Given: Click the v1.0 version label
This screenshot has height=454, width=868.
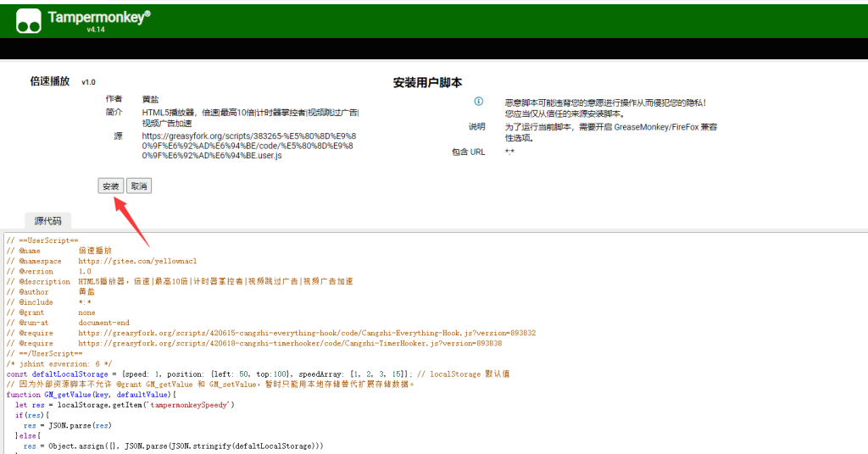Looking at the screenshot, I should point(88,82).
